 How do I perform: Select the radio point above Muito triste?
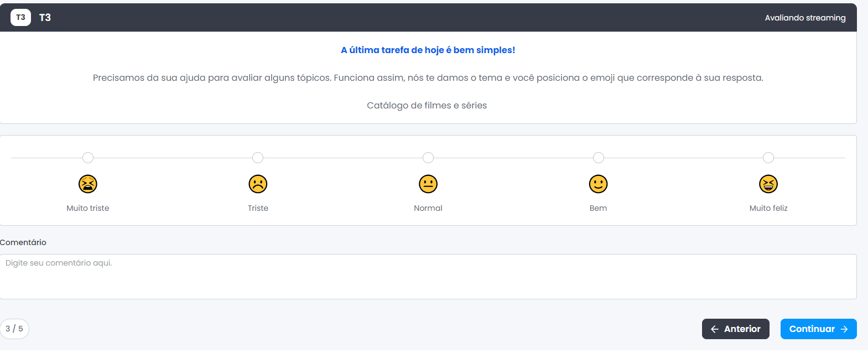(88, 158)
